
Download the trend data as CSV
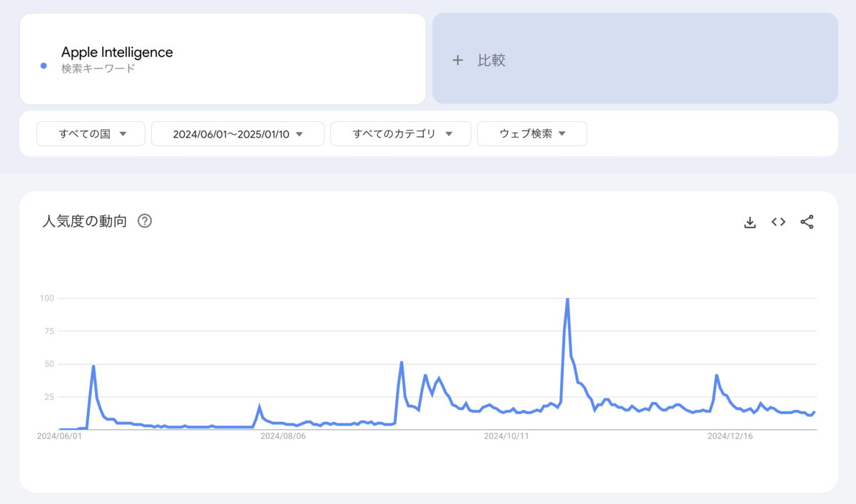click(x=750, y=222)
